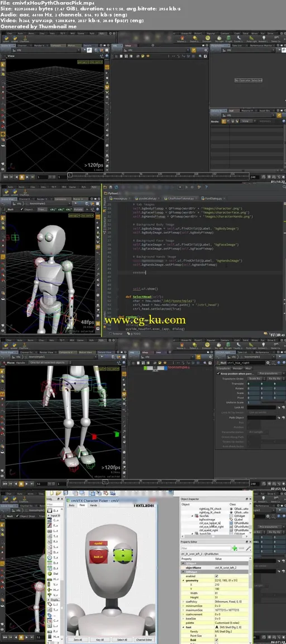Click Property Editor Filter field
Image resolution: width=286 pixels, height=644 pixels.
[206, 549]
